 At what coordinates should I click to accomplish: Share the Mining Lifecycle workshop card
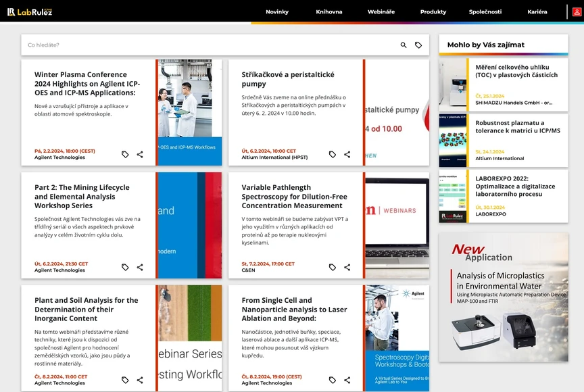(140, 267)
